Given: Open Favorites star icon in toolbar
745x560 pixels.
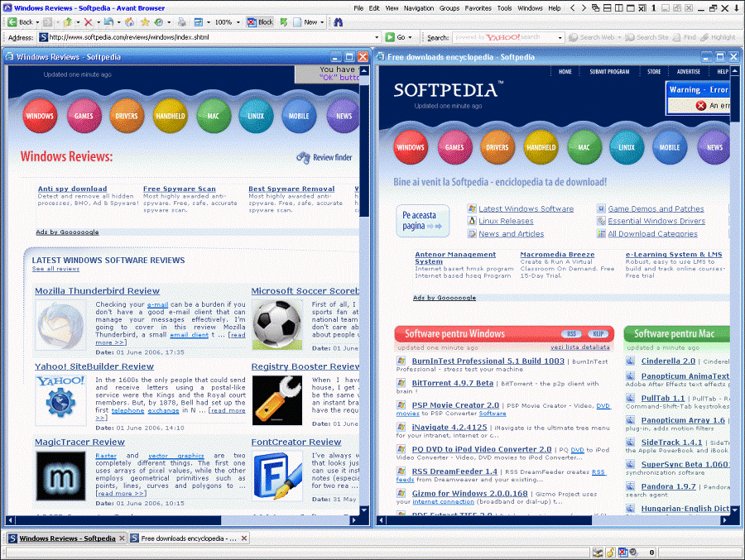Looking at the screenshot, I should [145, 22].
